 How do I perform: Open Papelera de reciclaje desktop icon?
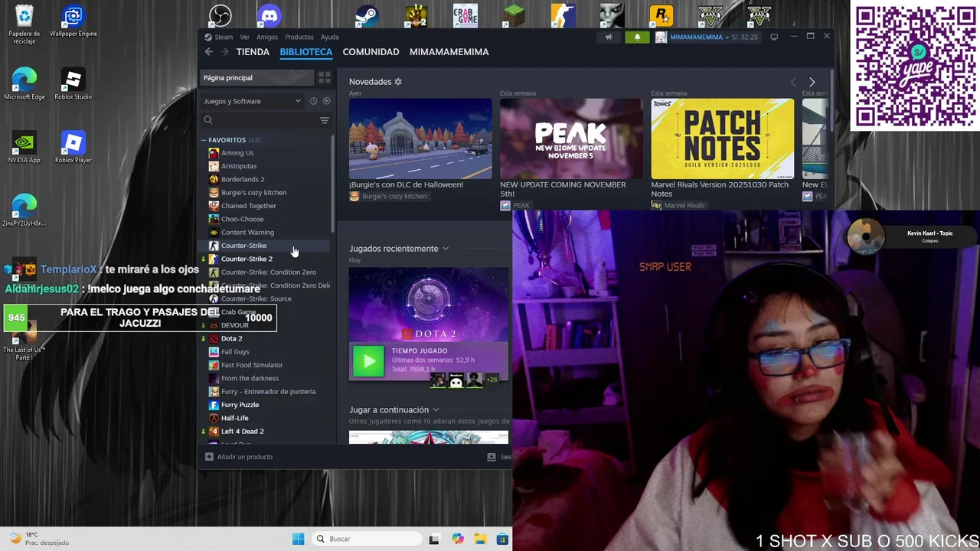pos(24,24)
